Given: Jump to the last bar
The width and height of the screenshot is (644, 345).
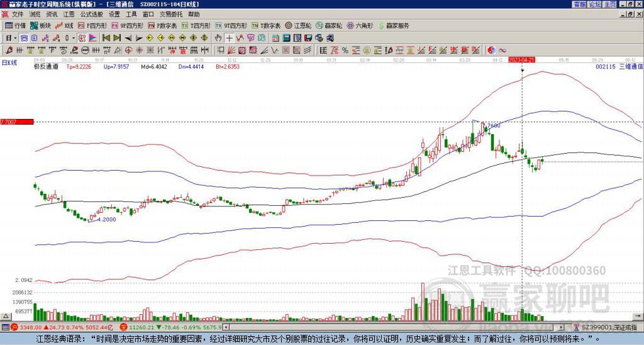Looking at the screenshot, I should [x=117, y=38].
